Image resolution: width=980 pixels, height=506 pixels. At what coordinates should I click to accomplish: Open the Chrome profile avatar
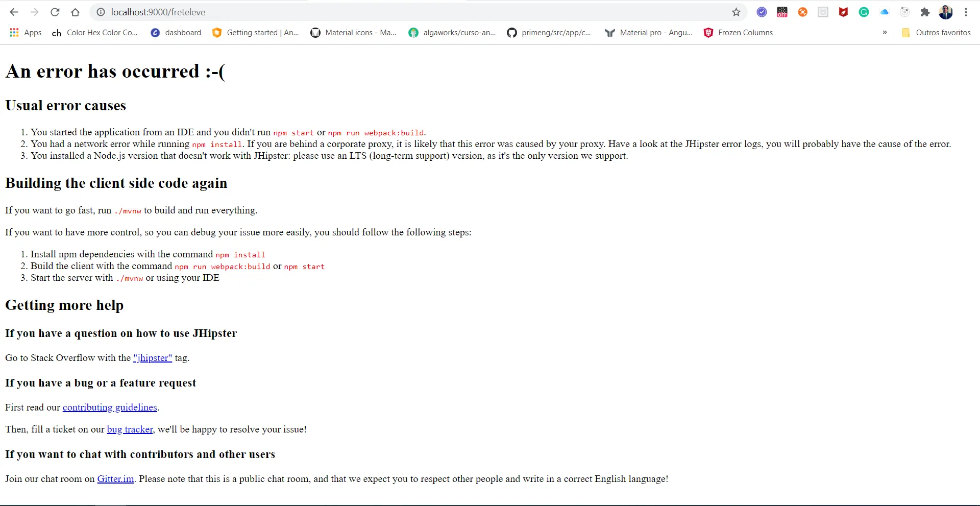(x=946, y=12)
